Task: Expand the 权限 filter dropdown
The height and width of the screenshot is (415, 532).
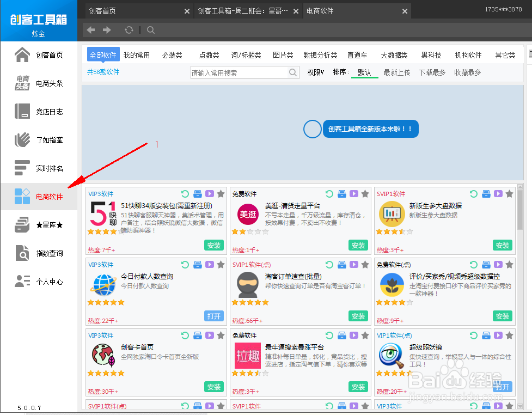Action: click(315, 72)
